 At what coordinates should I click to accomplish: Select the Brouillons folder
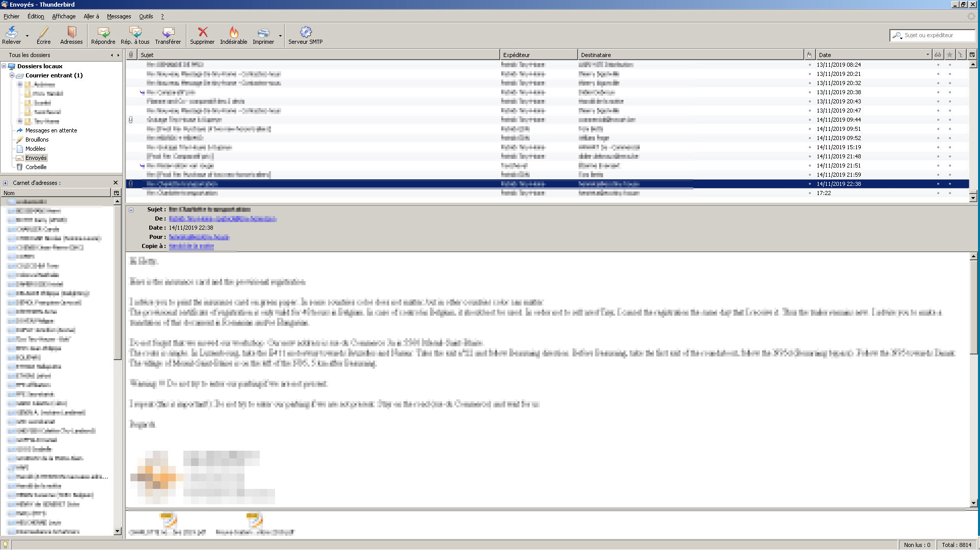coord(37,140)
